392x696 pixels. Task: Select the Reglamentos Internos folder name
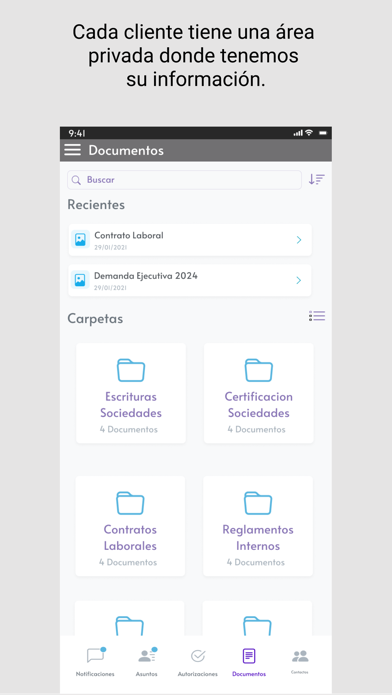pyautogui.click(x=258, y=538)
